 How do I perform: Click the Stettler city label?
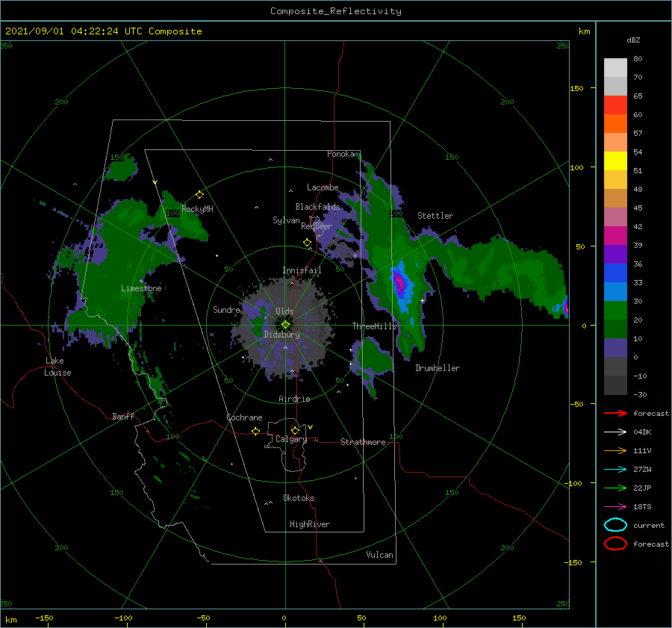pos(435,216)
